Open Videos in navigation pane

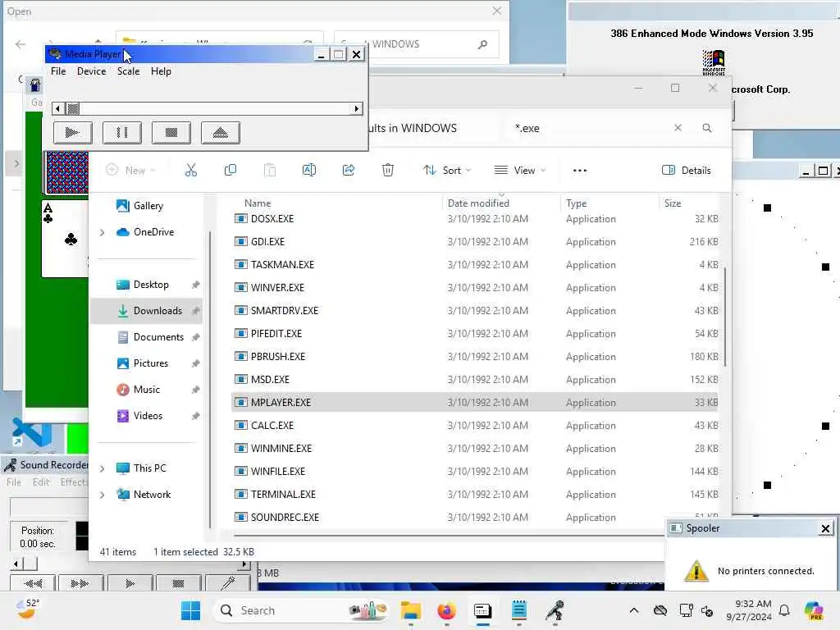point(148,416)
